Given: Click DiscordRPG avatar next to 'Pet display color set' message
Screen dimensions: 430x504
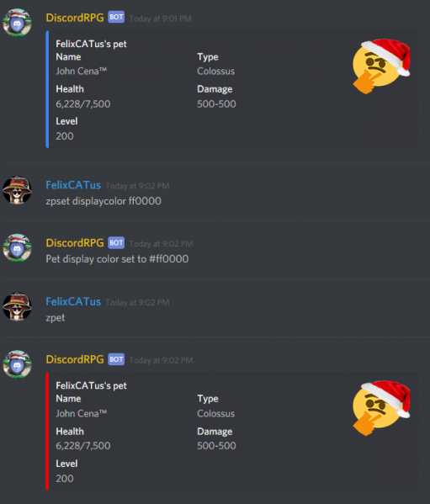Looking at the screenshot, I should tap(18, 248).
